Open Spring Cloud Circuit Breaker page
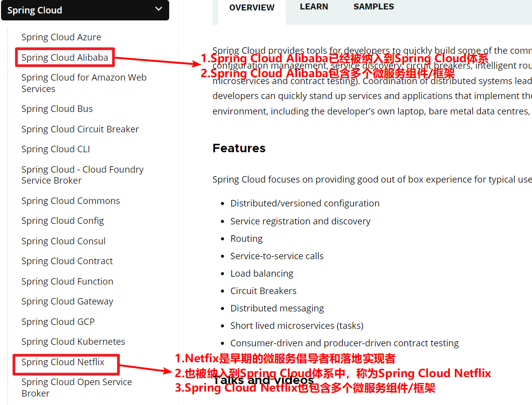 pos(80,129)
